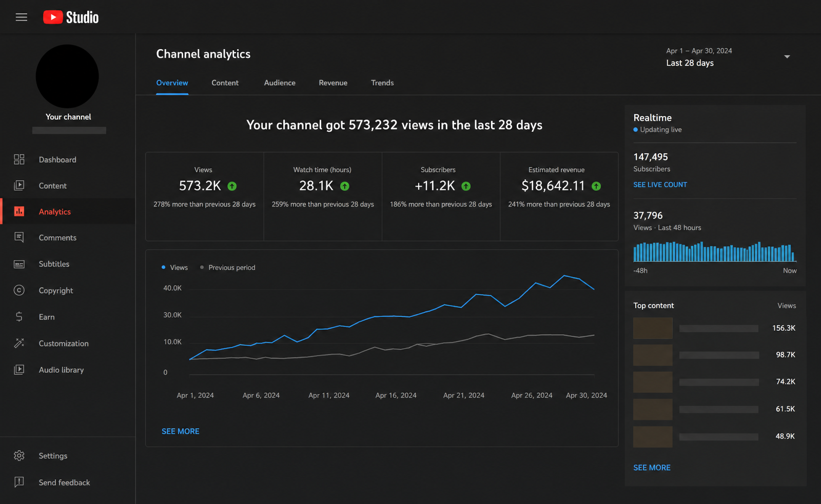Toggle the Views legend item in chart
The width and height of the screenshot is (821, 504).
point(174,268)
